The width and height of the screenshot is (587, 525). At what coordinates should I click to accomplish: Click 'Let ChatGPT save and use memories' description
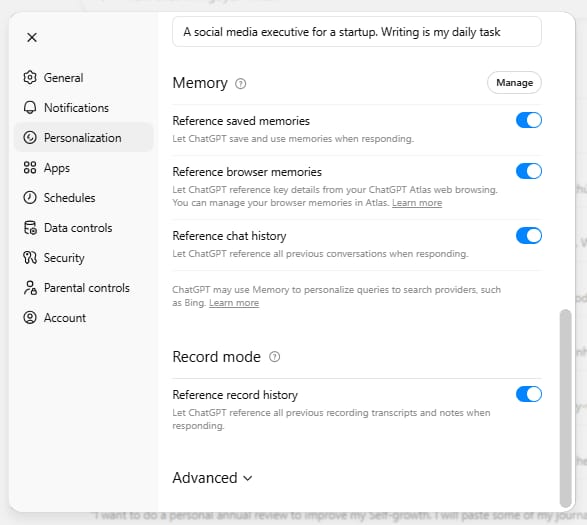coord(293,139)
